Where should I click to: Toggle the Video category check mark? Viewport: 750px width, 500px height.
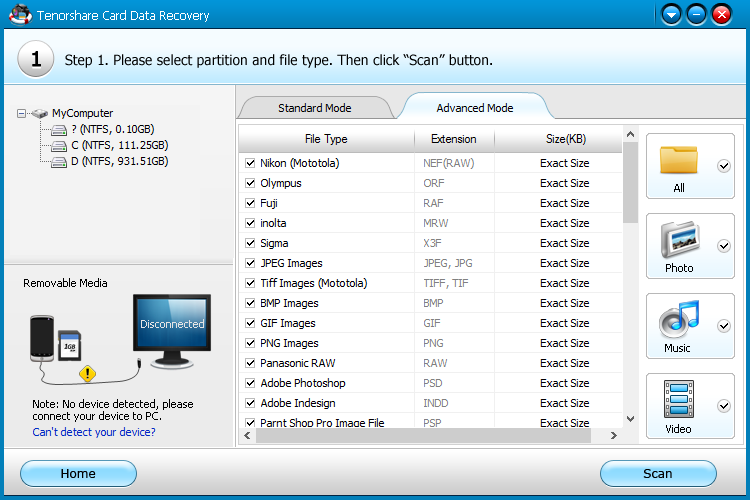coord(724,406)
